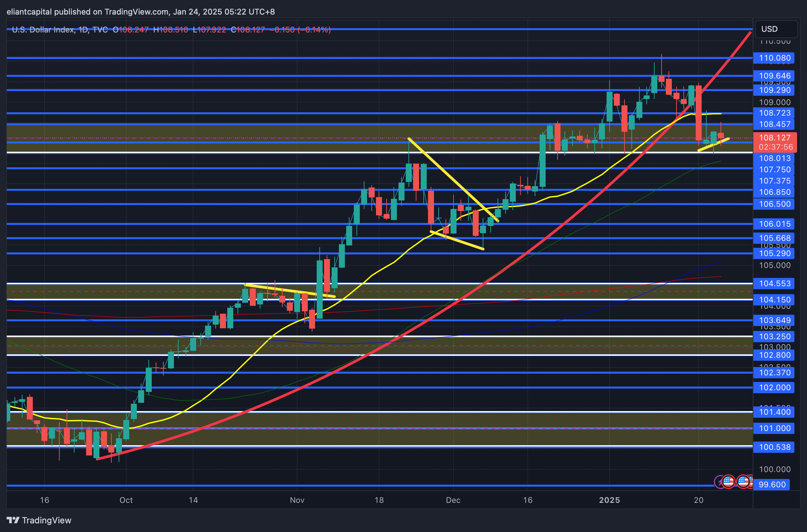Click the 100.538 support level label
The height and width of the screenshot is (532, 807).
[x=775, y=447]
